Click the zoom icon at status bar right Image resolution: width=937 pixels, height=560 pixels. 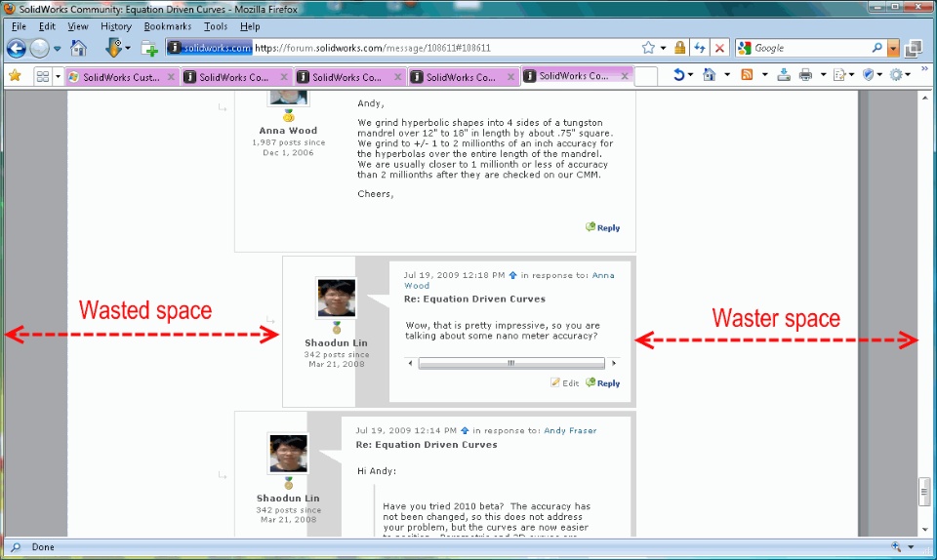click(896, 546)
